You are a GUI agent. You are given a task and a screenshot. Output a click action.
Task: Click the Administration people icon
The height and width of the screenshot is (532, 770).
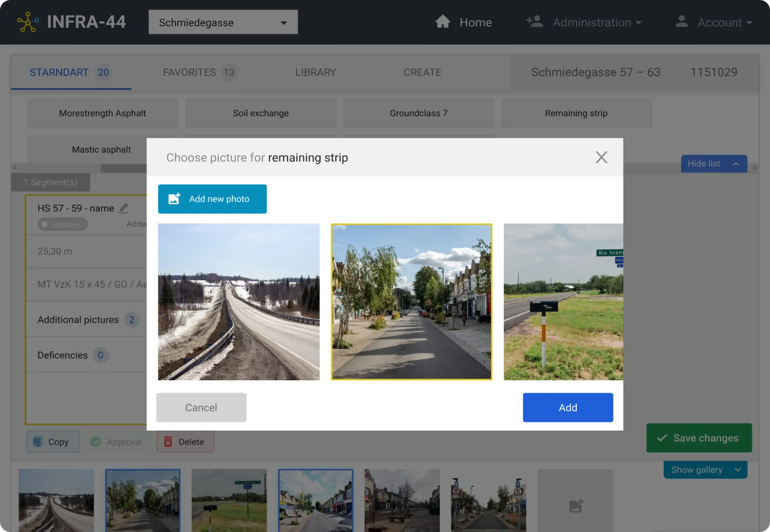[x=534, y=21]
